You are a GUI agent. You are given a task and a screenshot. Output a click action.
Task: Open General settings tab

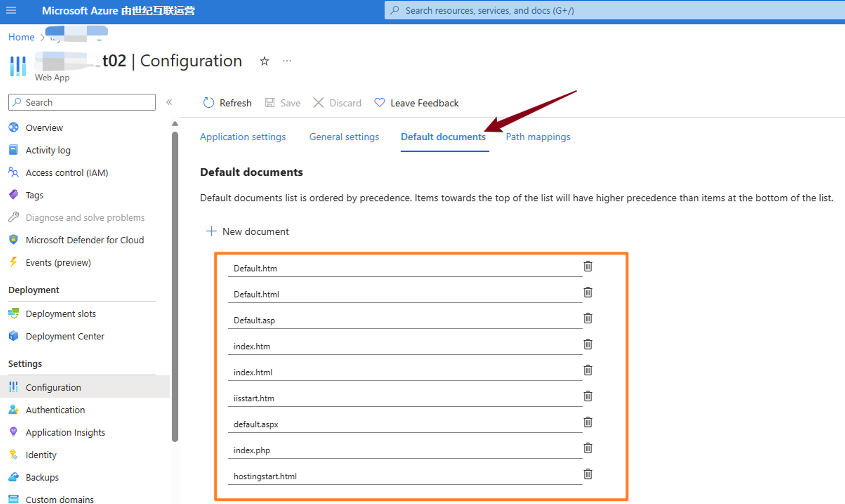pyautogui.click(x=344, y=137)
